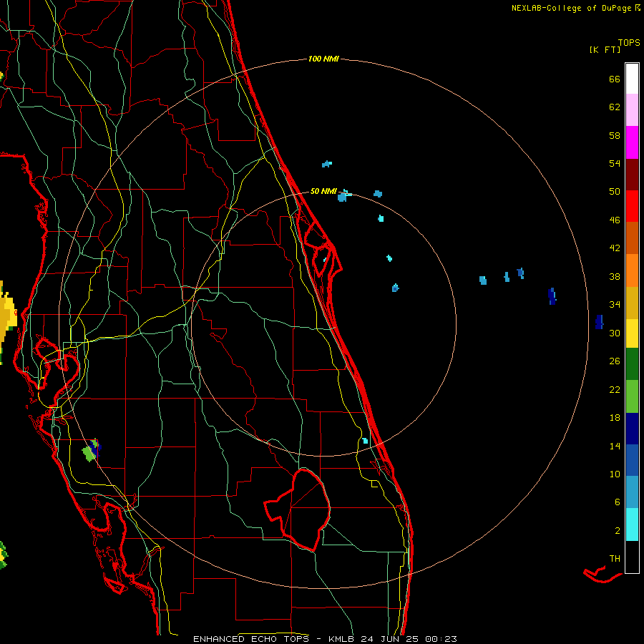The image size is (644, 644).
Task: Click the 34 legend value
Action: (615, 305)
